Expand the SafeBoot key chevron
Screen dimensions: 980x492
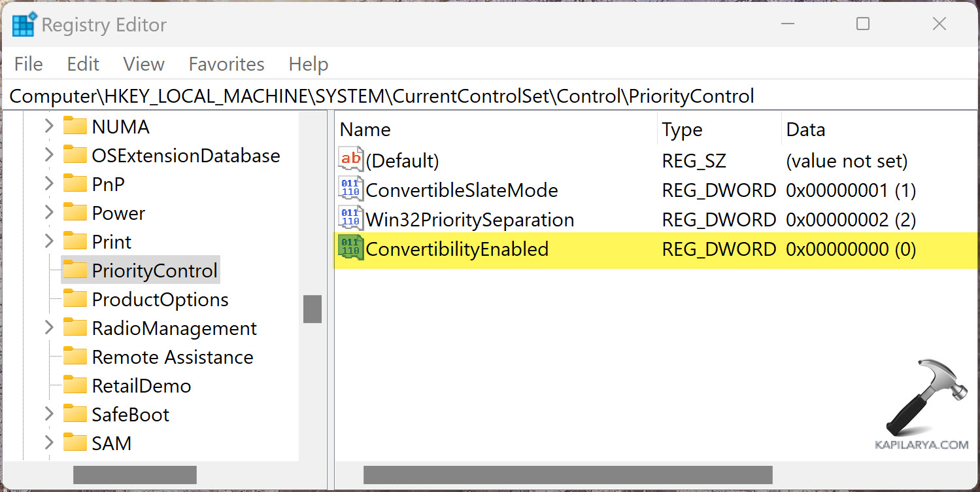(x=49, y=414)
